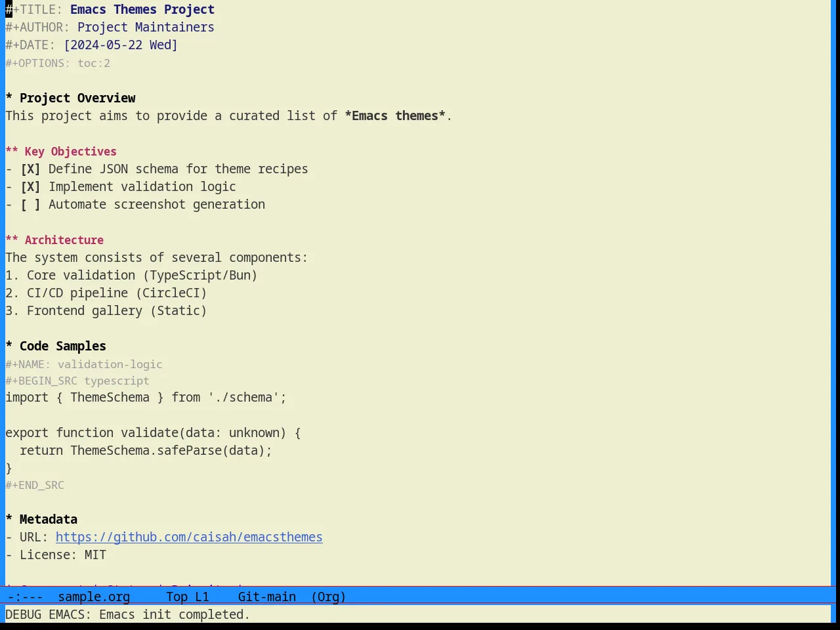This screenshot has height=630, width=840.
Task: Toggle the checkbox for Define JSON schema
Action: pyautogui.click(x=30, y=169)
